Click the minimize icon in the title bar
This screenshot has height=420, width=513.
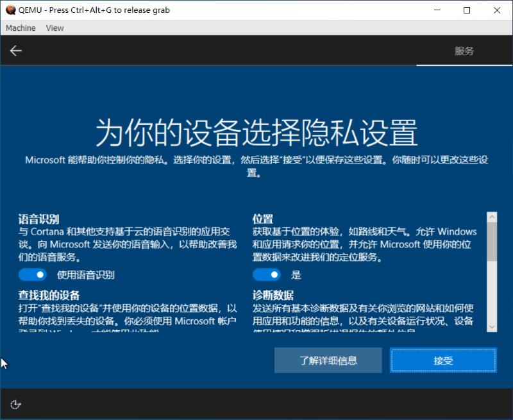tap(437, 10)
